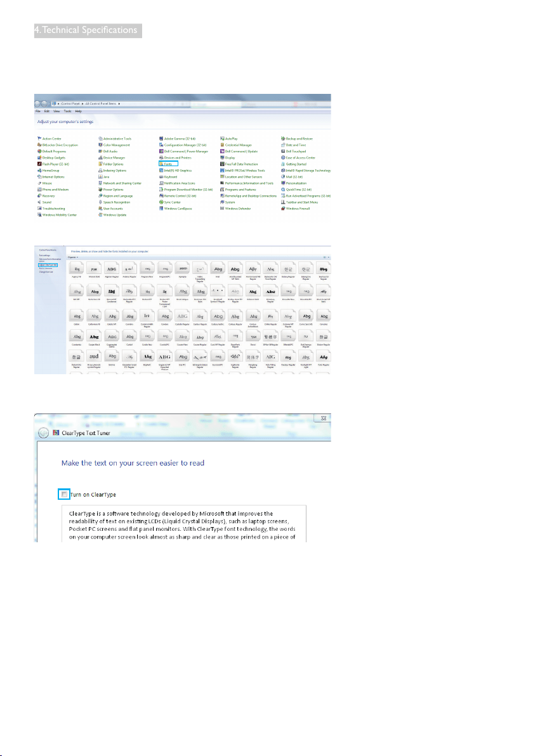
Task: Open Date and Time
Action: tap(294, 145)
